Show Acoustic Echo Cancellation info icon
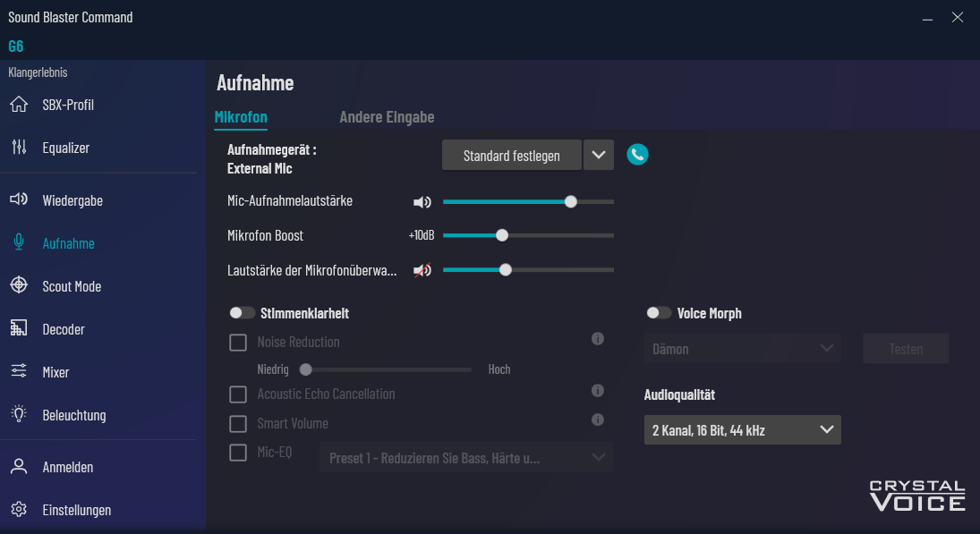980x534 pixels. (x=598, y=390)
